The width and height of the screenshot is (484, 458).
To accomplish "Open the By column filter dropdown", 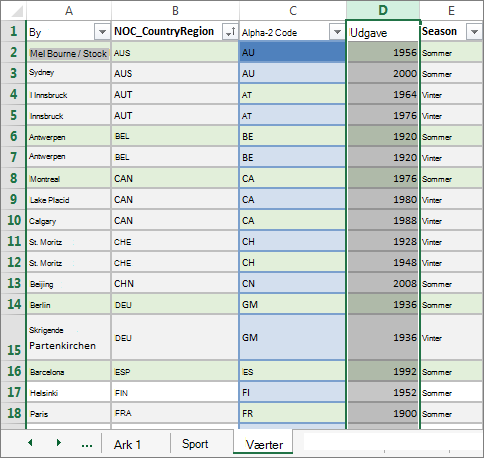I will pos(102,32).
